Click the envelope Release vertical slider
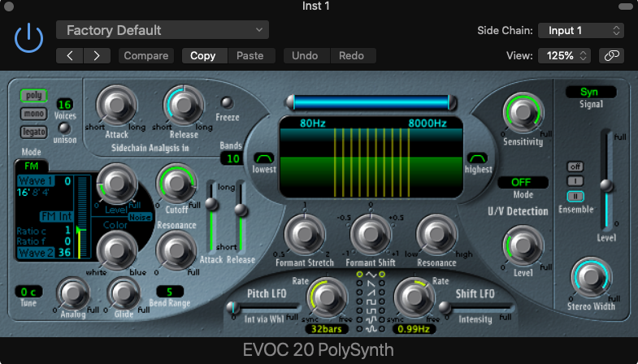Screen dimensions: 638x364 [x=241, y=215]
